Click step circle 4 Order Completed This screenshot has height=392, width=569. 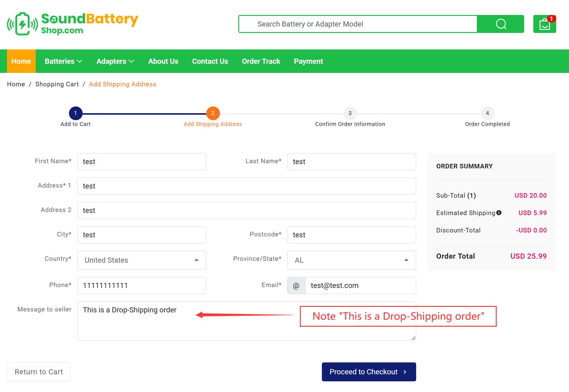tap(487, 113)
